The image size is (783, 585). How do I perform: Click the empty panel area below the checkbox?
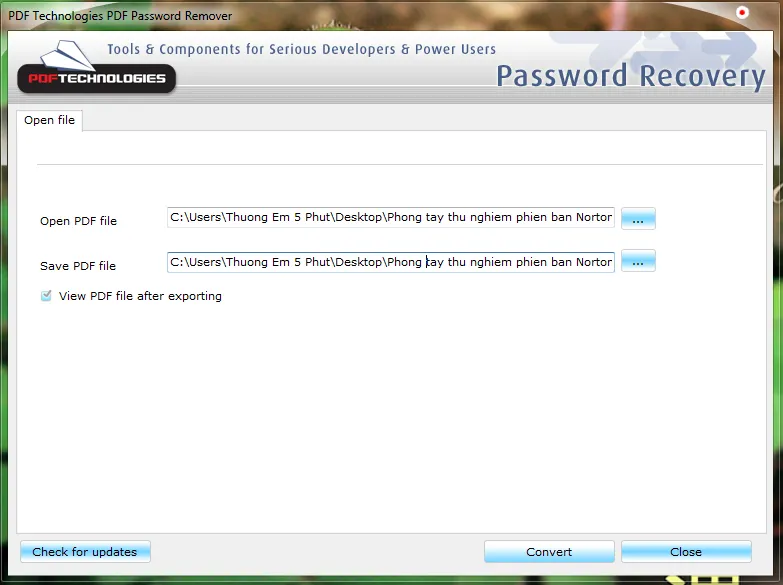click(x=390, y=420)
